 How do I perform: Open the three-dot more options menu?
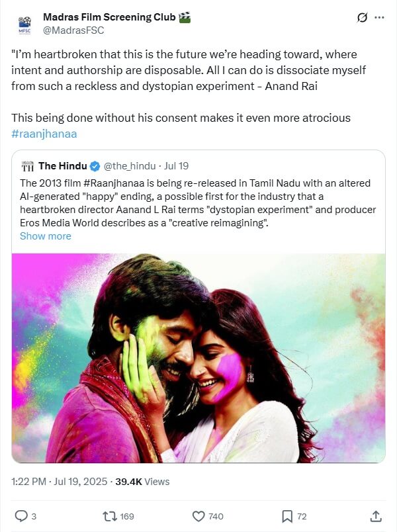point(379,18)
